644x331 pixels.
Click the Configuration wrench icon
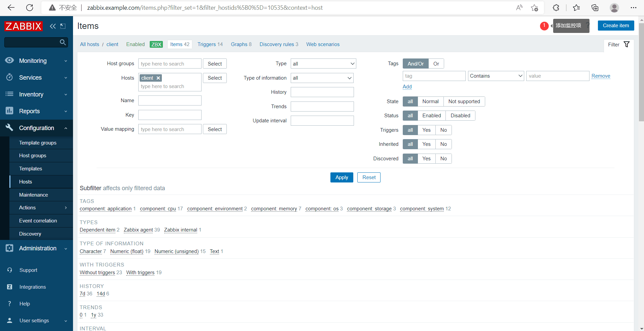[x=9, y=128]
